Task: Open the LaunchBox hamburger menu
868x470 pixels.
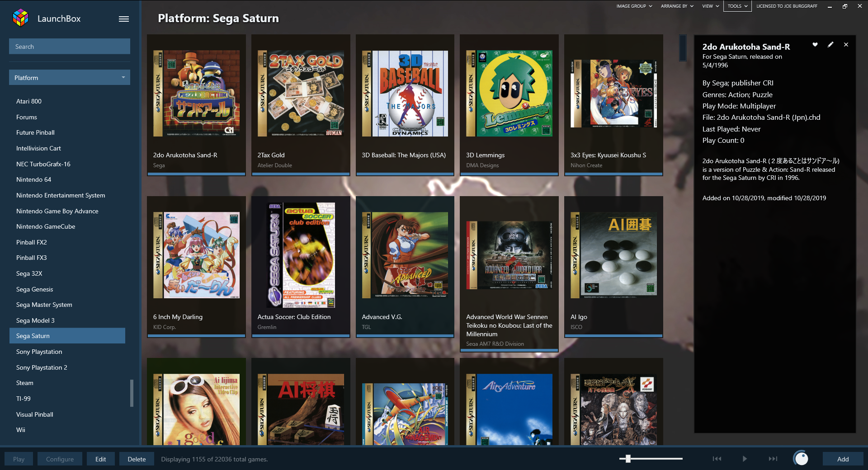Action: coord(124,19)
